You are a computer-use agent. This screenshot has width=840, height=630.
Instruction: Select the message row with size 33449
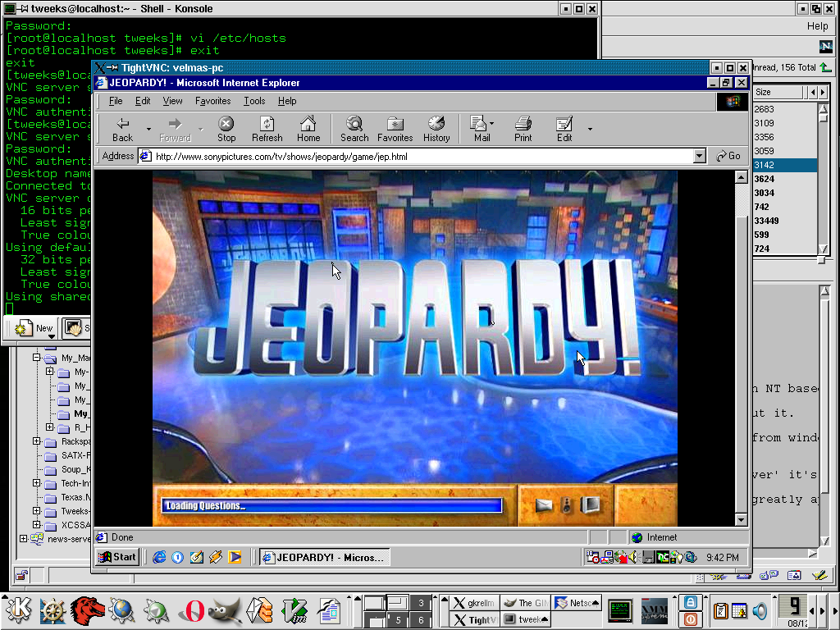[784, 221]
